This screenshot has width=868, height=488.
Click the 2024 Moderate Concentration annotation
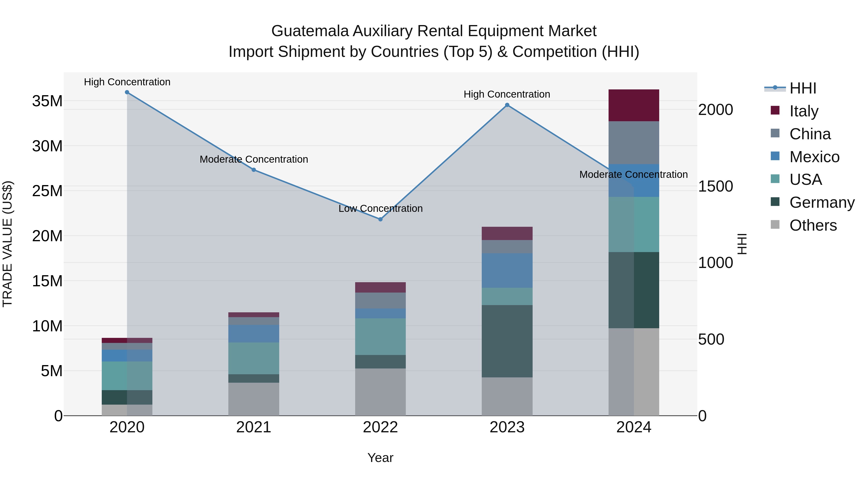634,175
